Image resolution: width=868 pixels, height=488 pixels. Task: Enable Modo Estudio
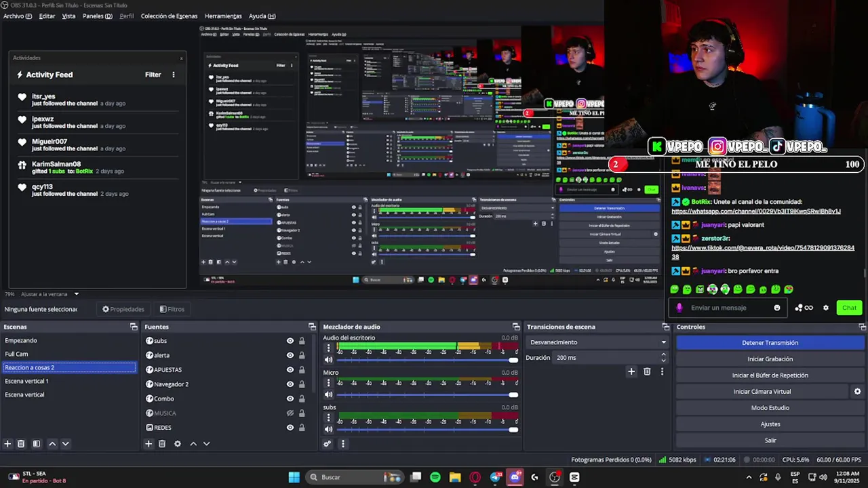pos(770,408)
